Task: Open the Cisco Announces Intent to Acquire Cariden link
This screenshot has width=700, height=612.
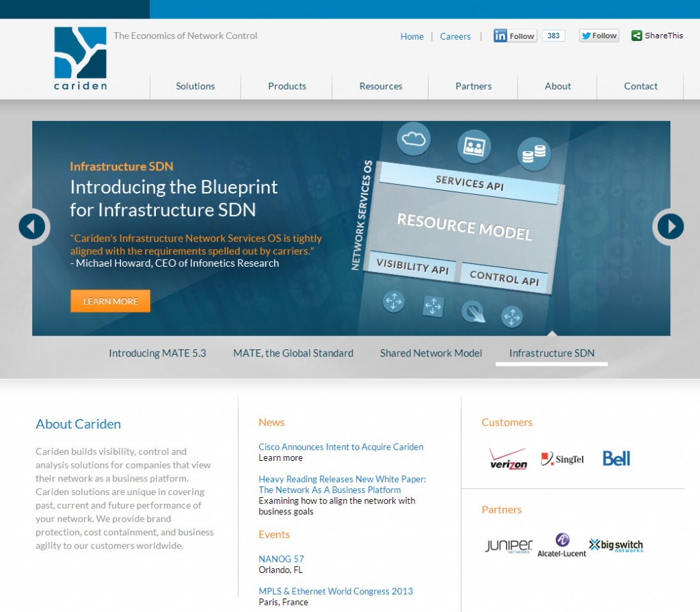Action: tap(341, 447)
